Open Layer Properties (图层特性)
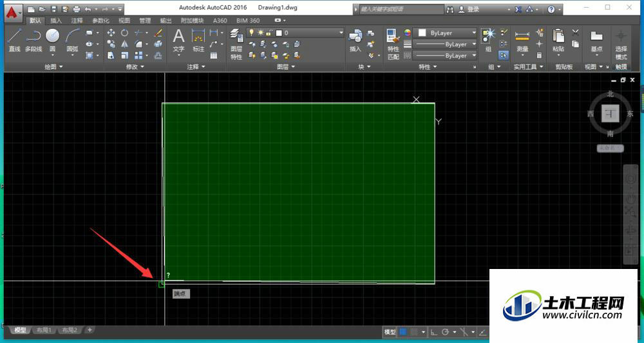 (236, 44)
